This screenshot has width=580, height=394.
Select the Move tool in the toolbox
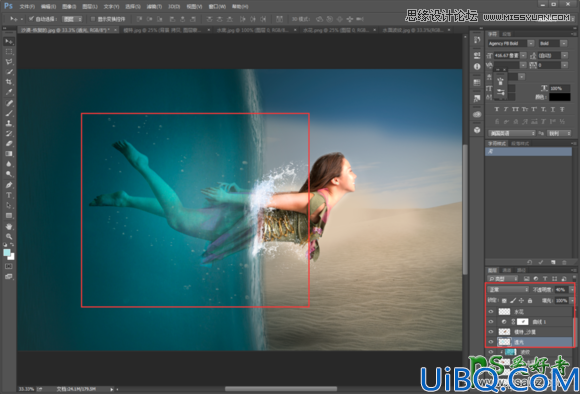(x=9, y=41)
